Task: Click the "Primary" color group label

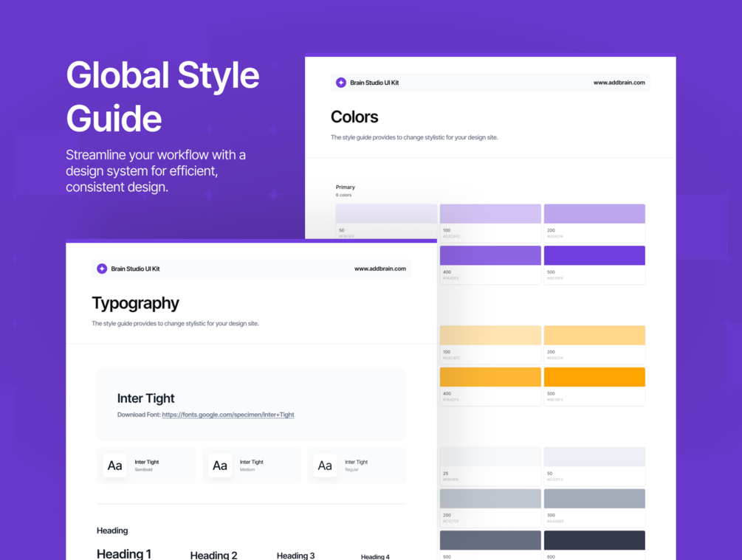Action: click(345, 187)
